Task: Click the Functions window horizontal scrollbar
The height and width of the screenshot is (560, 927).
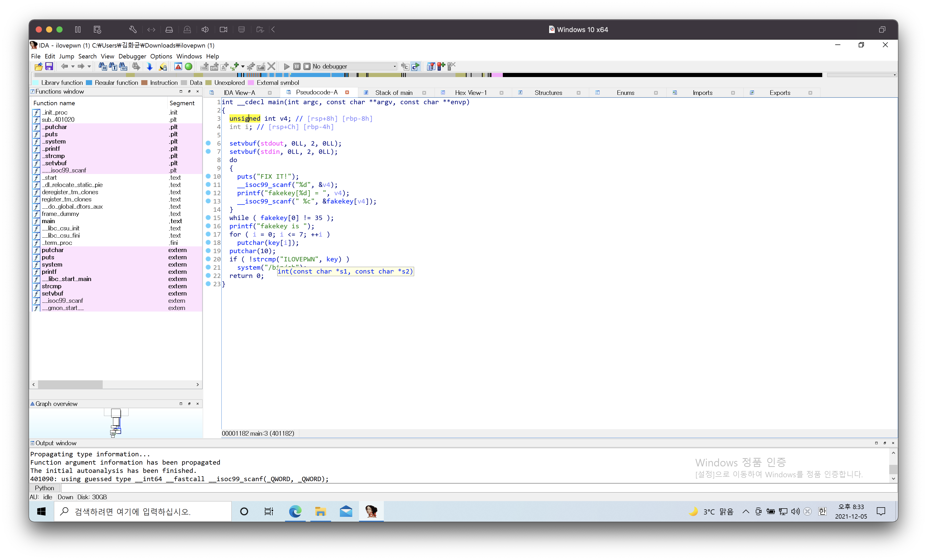Action: pyautogui.click(x=70, y=384)
